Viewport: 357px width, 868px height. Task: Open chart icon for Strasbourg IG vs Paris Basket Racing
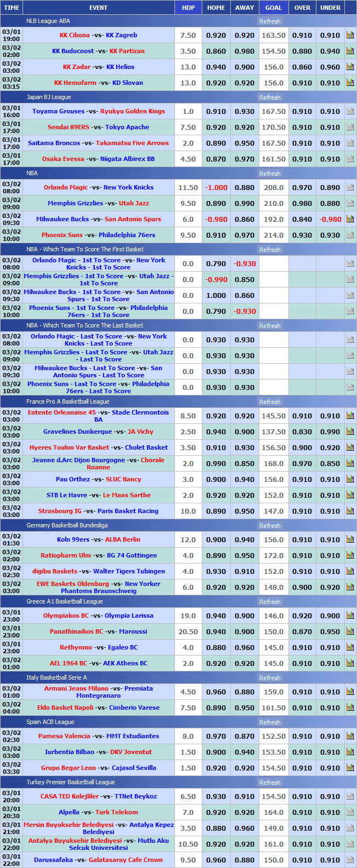[350, 511]
